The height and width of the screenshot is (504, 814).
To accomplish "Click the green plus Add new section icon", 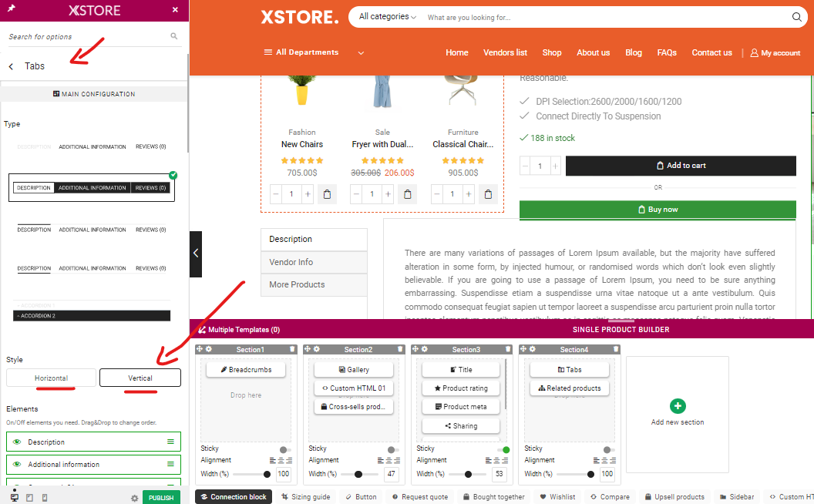I will coord(678,406).
